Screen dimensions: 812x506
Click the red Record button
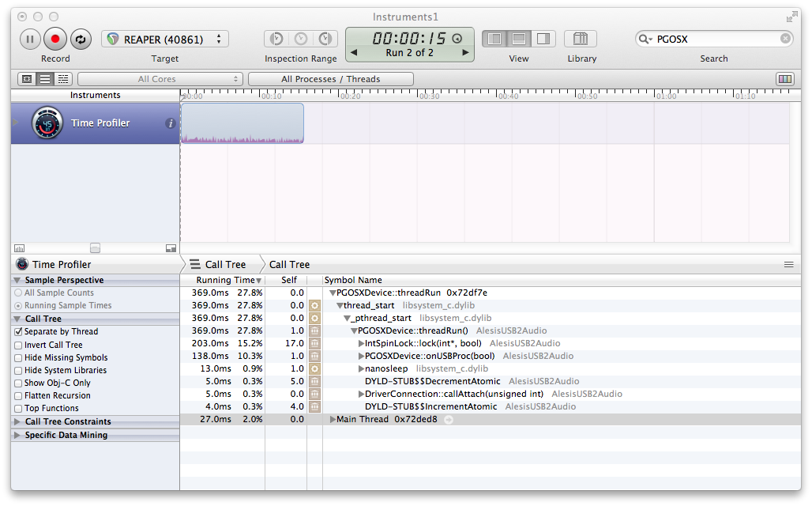(55, 39)
